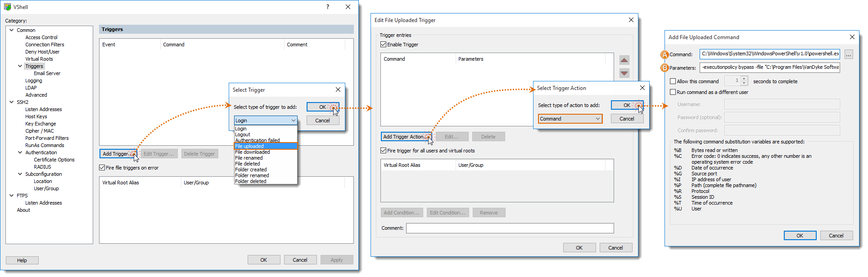Uncheck Fire file triggers on error
The image size is (868, 277).
pyautogui.click(x=102, y=168)
